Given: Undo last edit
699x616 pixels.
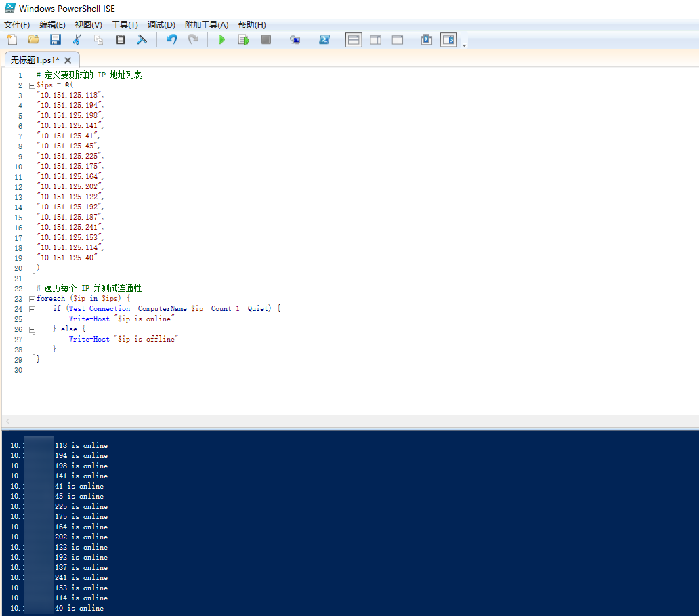Looking at the screenshot, I should (171, 40).
